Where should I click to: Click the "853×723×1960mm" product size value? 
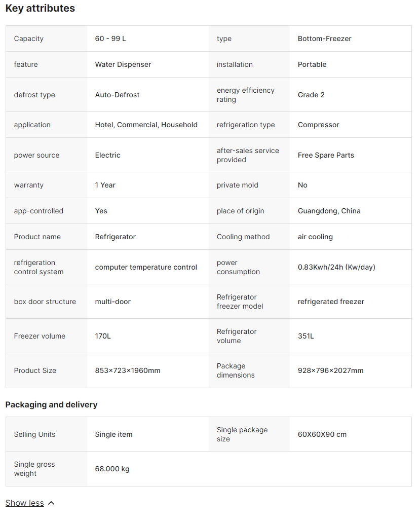127,371
